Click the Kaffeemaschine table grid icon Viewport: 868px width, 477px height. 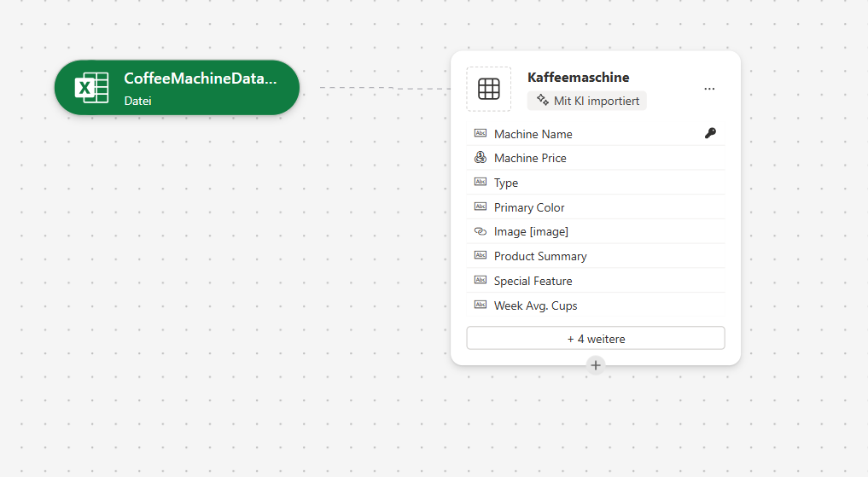tap(488, 89)
